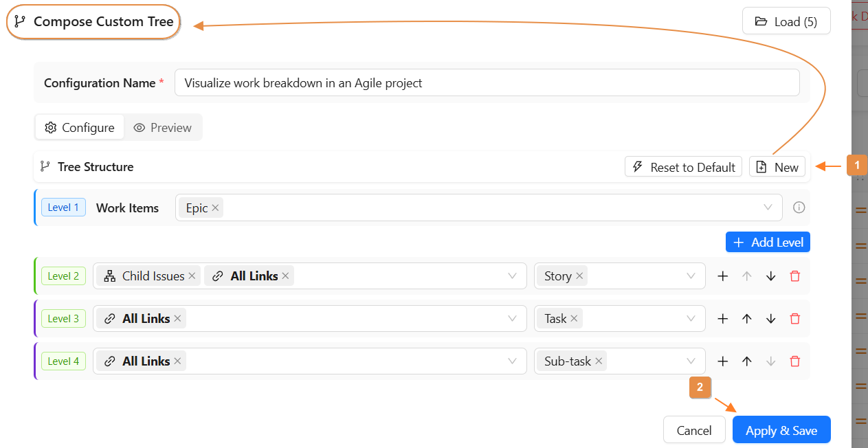Remove the Sub-task tag in Level 4
The height and width of the screenshot is (448, 868).
coord(599,361)
